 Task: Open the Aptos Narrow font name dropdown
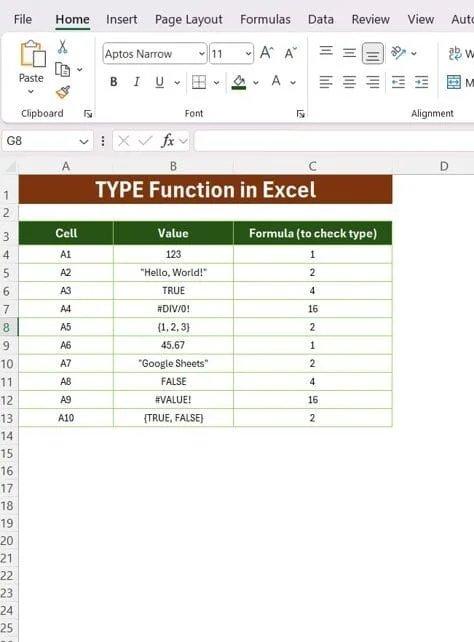click(x=202, y=54)
